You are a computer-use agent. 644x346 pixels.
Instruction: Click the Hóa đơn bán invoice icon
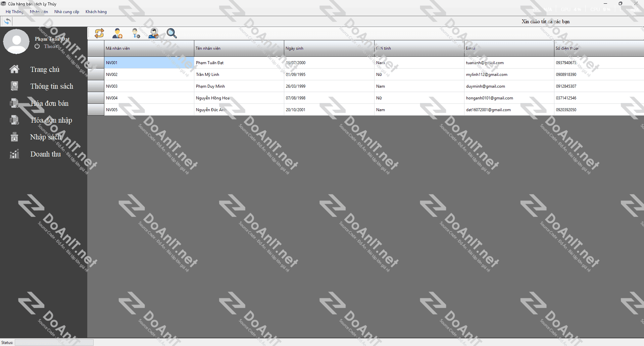(14, 103)
